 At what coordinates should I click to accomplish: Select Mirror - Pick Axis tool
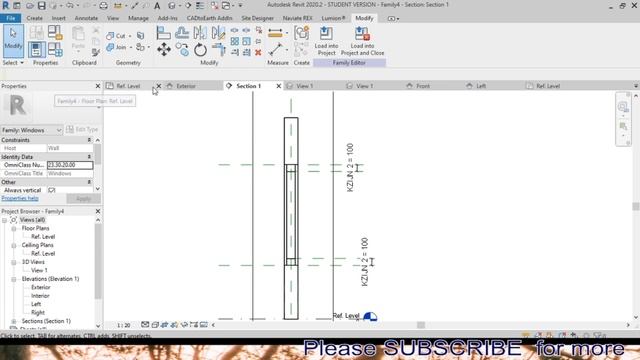[200, 33]
